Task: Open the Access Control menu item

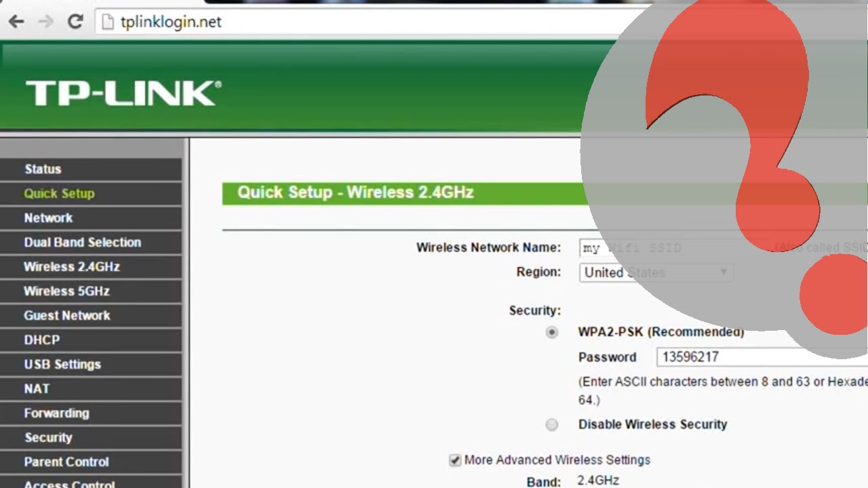Action: (91, 482)
